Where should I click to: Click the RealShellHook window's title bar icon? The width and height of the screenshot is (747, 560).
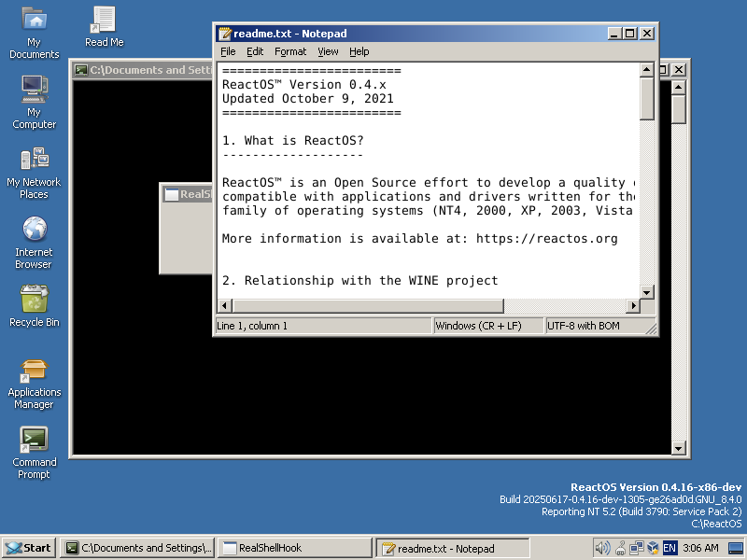[x=171, y=194]
